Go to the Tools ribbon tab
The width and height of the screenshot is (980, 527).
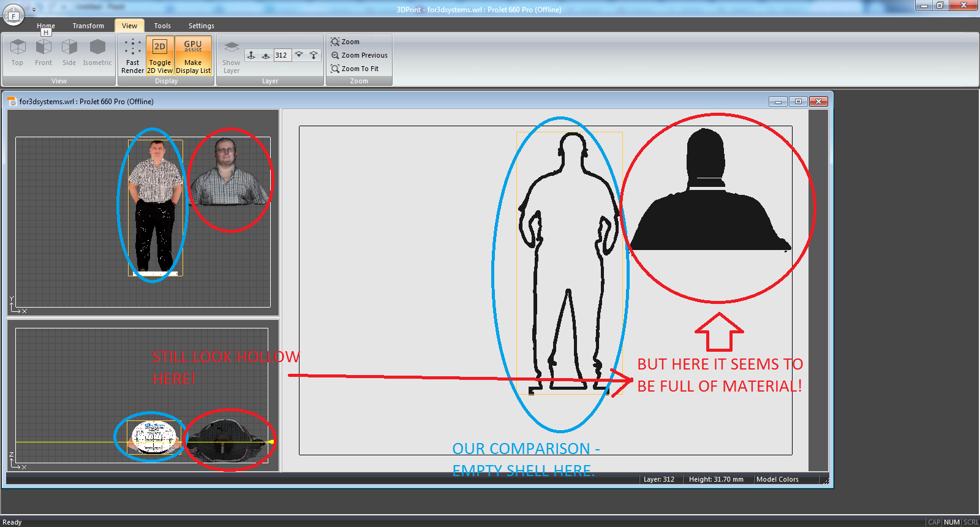[x=162, y=26]
